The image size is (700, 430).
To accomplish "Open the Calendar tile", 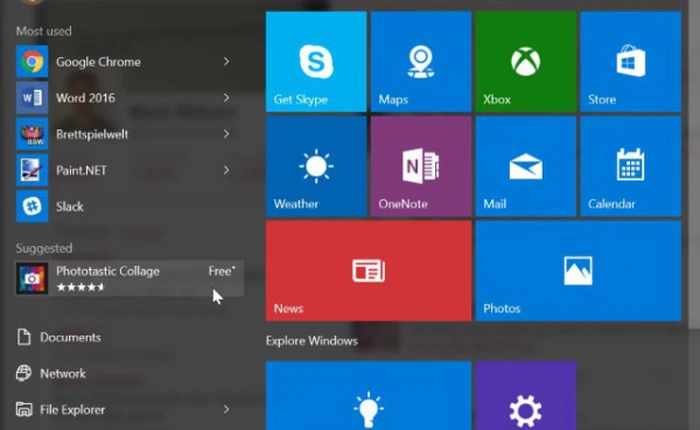I will coord(631,166).
